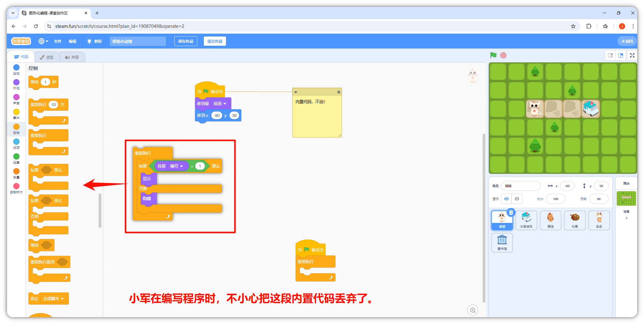Image resolution: width=644 pixels, height=324 pixels.
Task: Open the 外观 (Looks) block category
Action: tap(16, 84)
